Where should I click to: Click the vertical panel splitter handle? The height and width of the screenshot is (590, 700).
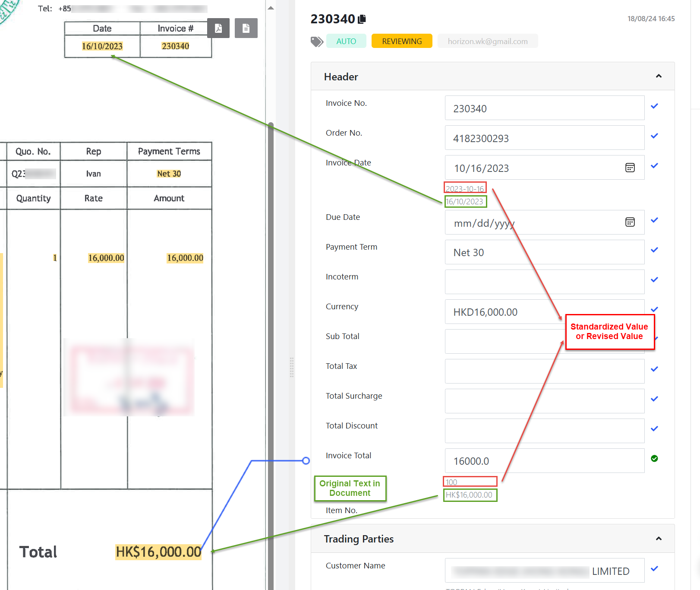pos(292,367)
